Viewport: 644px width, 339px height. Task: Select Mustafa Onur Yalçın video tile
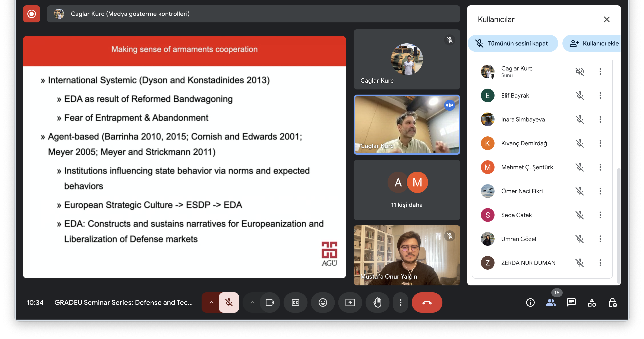point(407,255)
